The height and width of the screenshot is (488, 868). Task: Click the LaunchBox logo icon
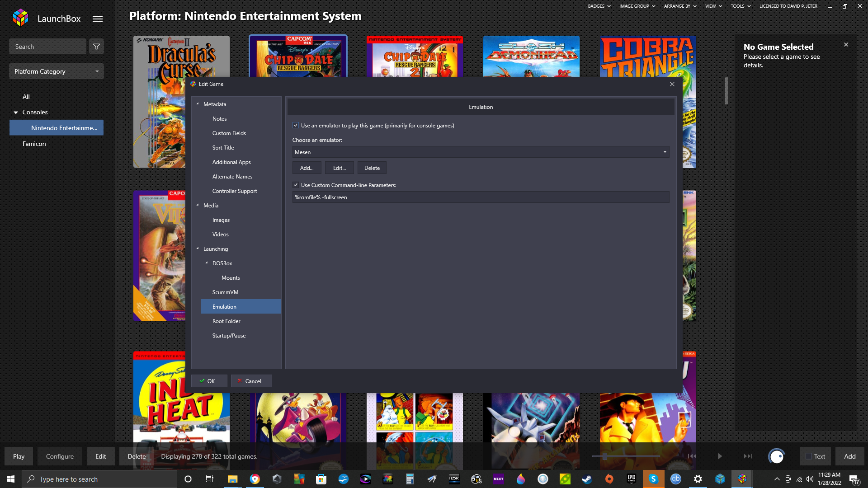(21, 18)
